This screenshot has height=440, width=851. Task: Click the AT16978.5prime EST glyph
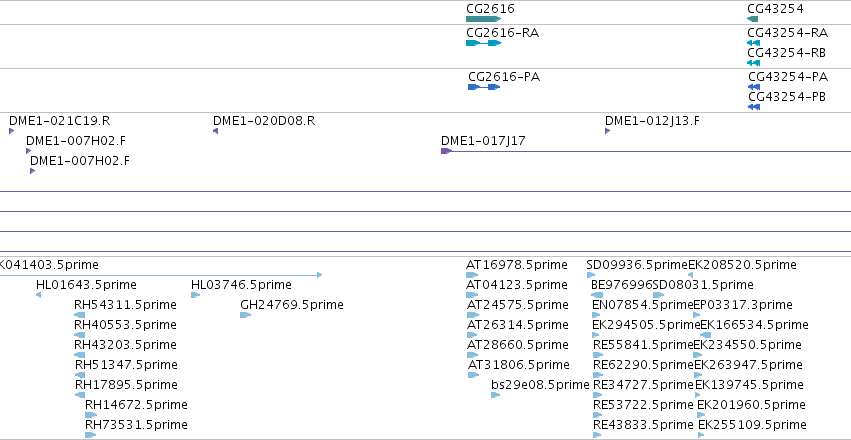pos(472,275)
